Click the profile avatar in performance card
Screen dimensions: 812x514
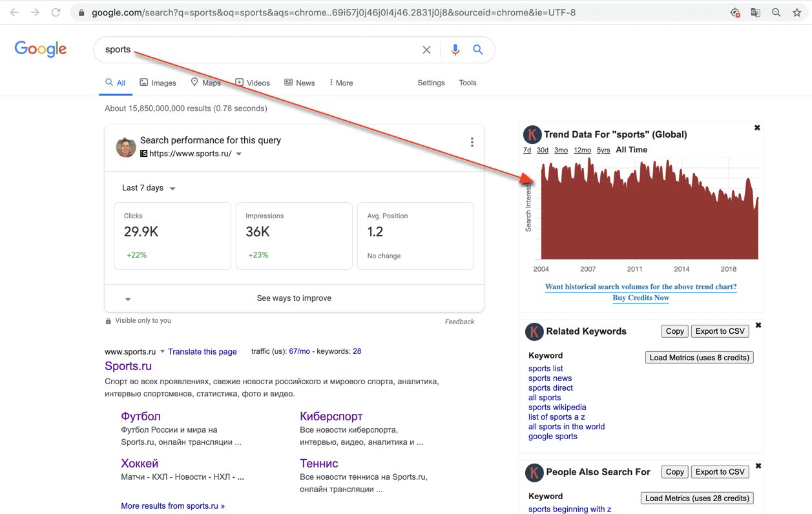pos(126,147)
